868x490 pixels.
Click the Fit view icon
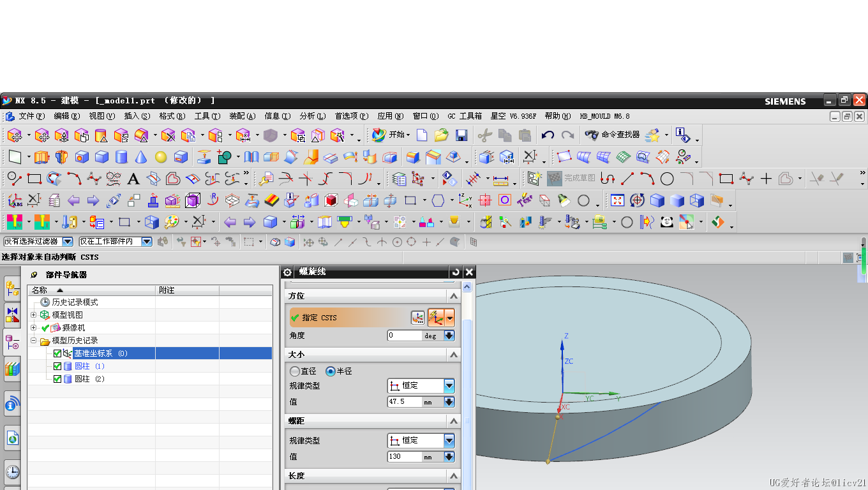point(617,200)
